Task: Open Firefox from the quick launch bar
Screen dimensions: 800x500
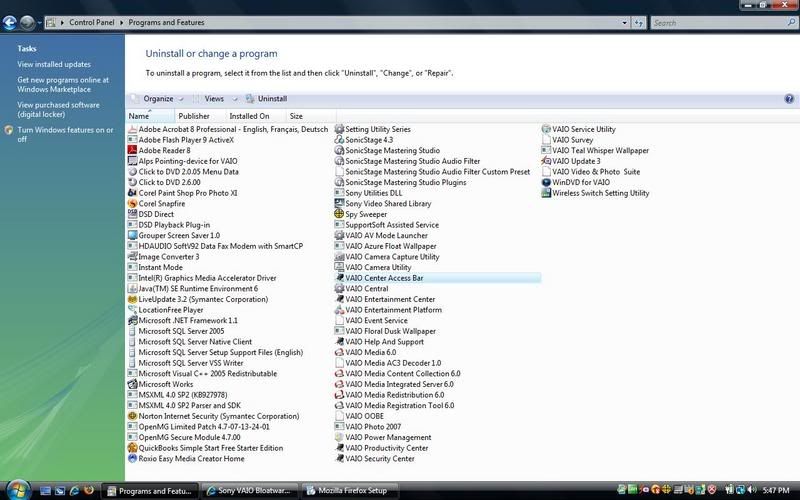Action: 89,491
